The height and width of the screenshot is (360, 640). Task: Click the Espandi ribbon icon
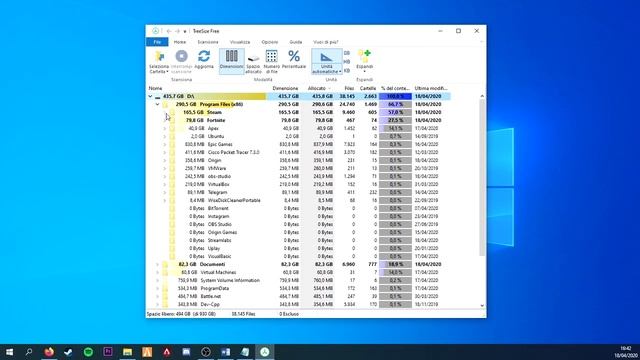tap(364, 56)
